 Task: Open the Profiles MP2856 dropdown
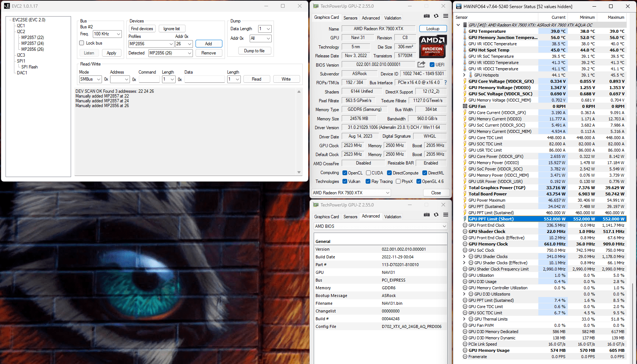pos(151,44)
